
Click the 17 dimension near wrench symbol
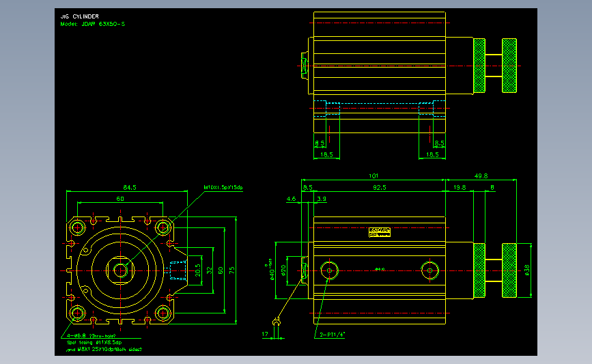coord(265,334)
